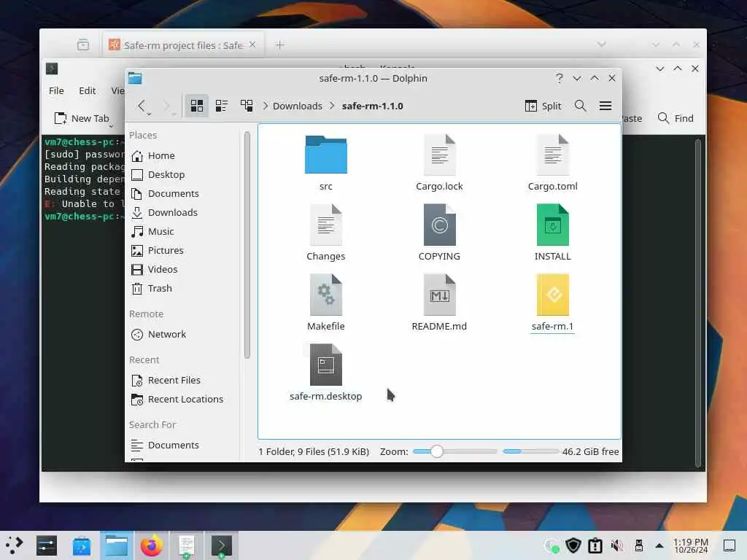Click Downloads in the breadcrumb path
Viewport: 747px width, 560px height.
point(298,106)
